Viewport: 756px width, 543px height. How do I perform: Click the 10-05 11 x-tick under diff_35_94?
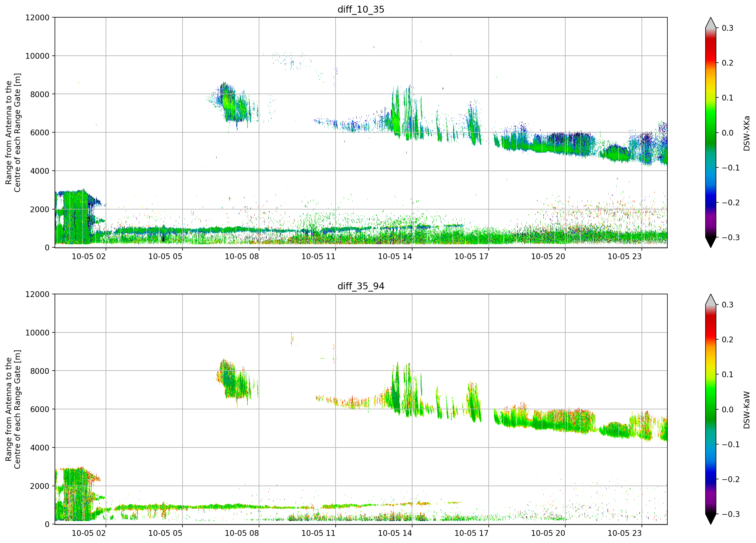coord(318,533)
